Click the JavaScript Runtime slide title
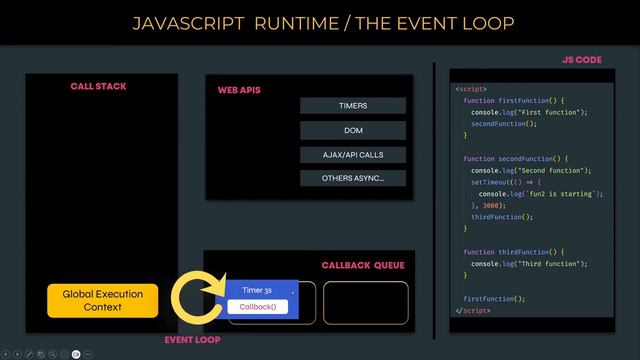Viewport: 640px width, 360px height. pyautogui.click(x=324, y=23)
